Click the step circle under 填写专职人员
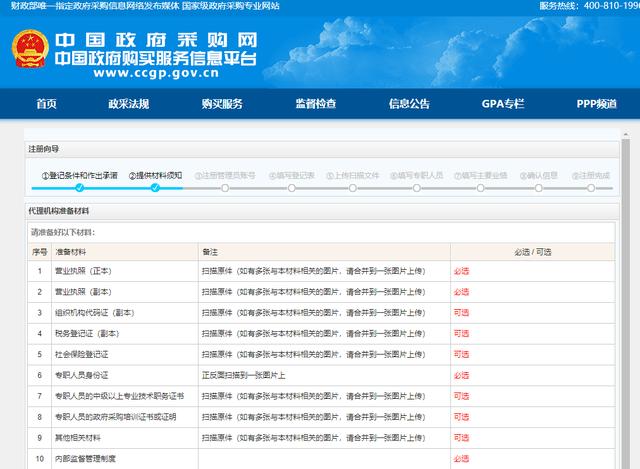Viewport: 640px width, 469px height. click(419, 187)
